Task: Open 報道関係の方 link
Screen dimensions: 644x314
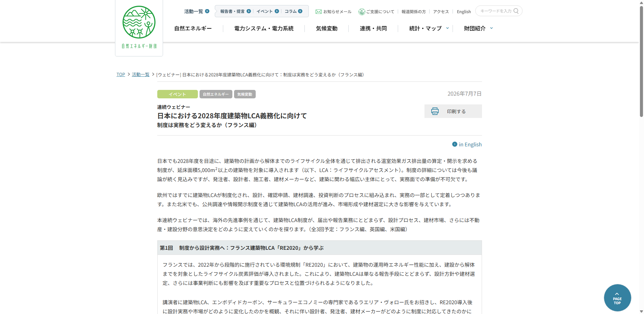Action: 414,12
